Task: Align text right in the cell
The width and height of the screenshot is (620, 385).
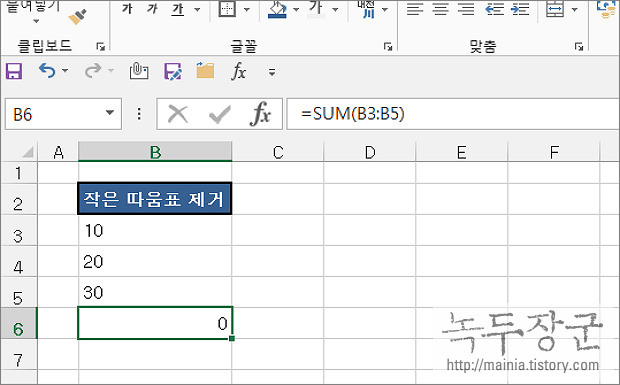Action: 466,9
